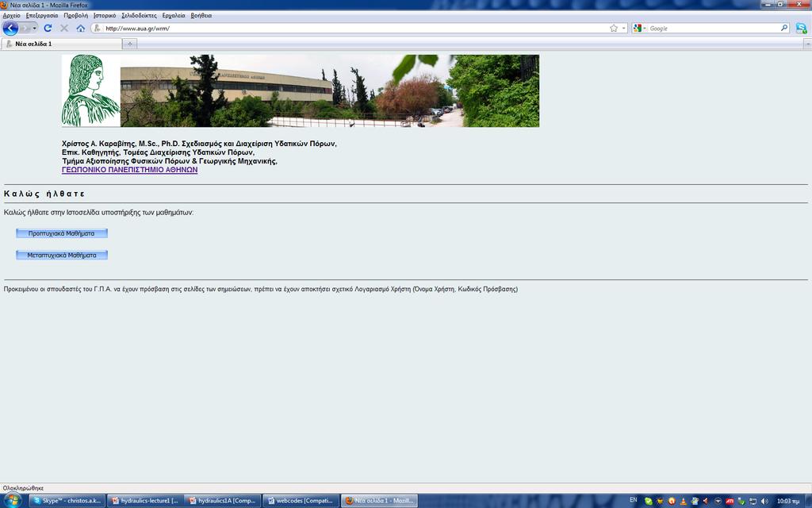The image size is (812, 508).
Task: Open the Αρχείο menu
Action: click(x=11, y=16)
